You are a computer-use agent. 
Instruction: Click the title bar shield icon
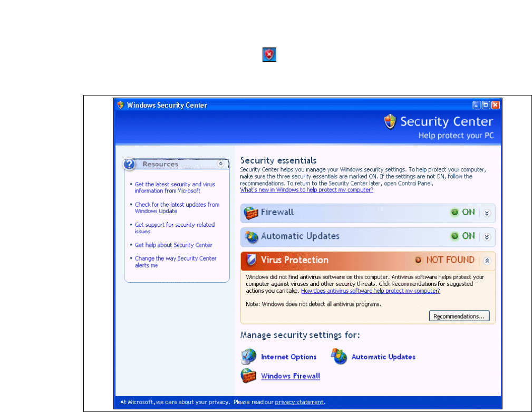click(x=120, y=105)
